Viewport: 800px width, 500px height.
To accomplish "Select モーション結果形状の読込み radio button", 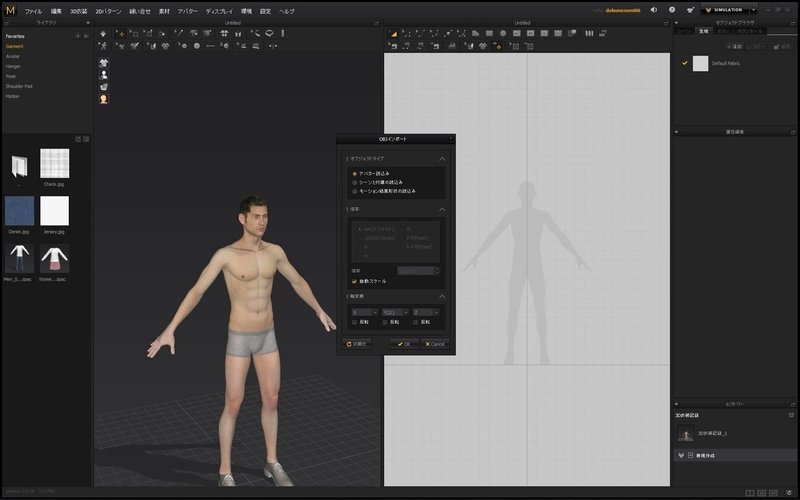I will tap(355, 191).
